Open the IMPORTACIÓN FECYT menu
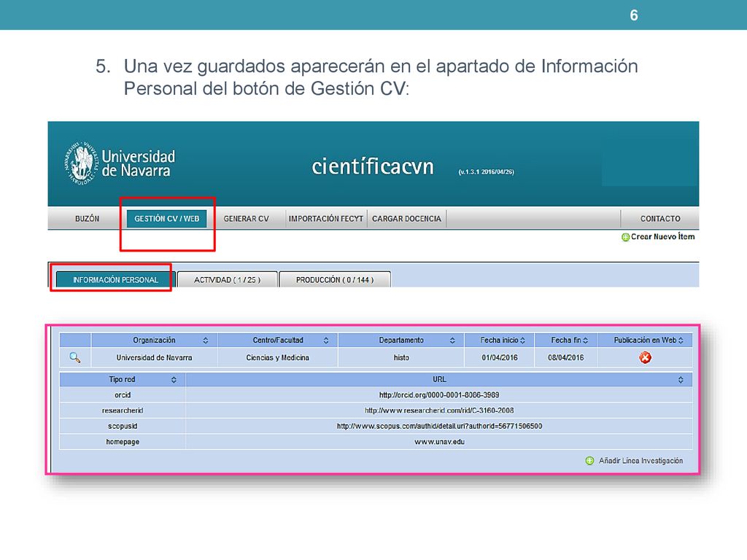 326,219
